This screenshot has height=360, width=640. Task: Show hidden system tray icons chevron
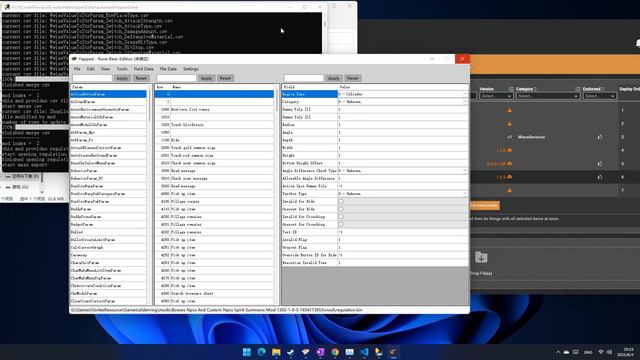pyautogui.click(x=558, y=352)
